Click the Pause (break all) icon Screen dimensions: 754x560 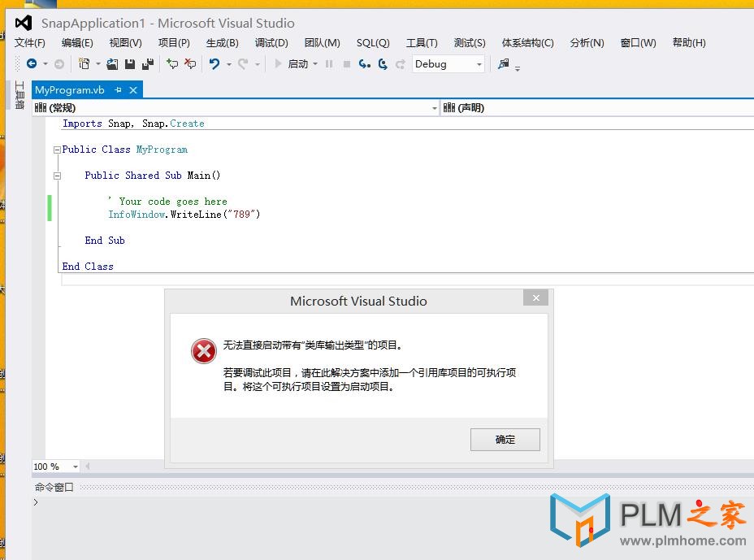(329, 64)
